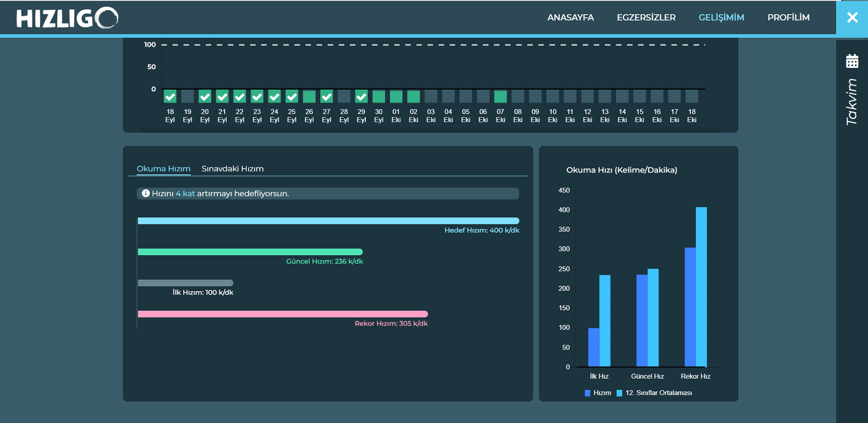The image size is (868, 423).
Task: Expand the Takvim side panel
Action: [x=852, y=102]
